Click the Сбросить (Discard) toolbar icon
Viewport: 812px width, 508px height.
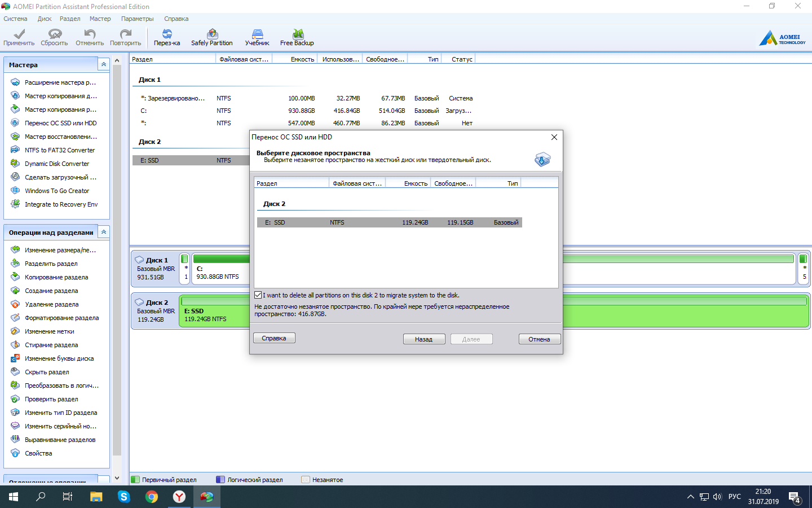54,37
